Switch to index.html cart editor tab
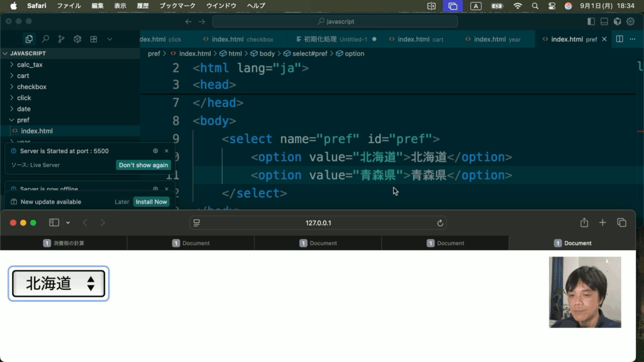Image resolution: width=644 pixels, height=362 pixels. tap(420, 39)
